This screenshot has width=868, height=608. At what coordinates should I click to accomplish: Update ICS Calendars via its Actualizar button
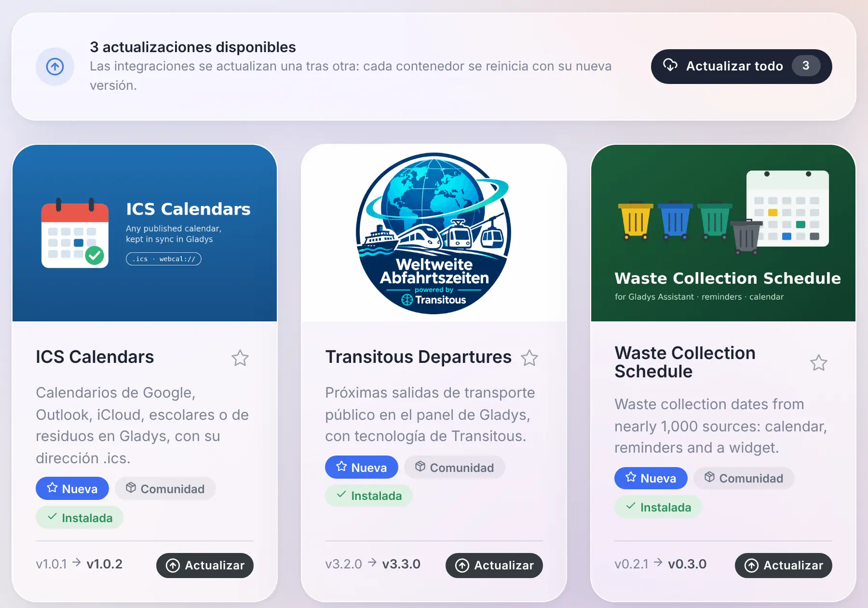205,565
